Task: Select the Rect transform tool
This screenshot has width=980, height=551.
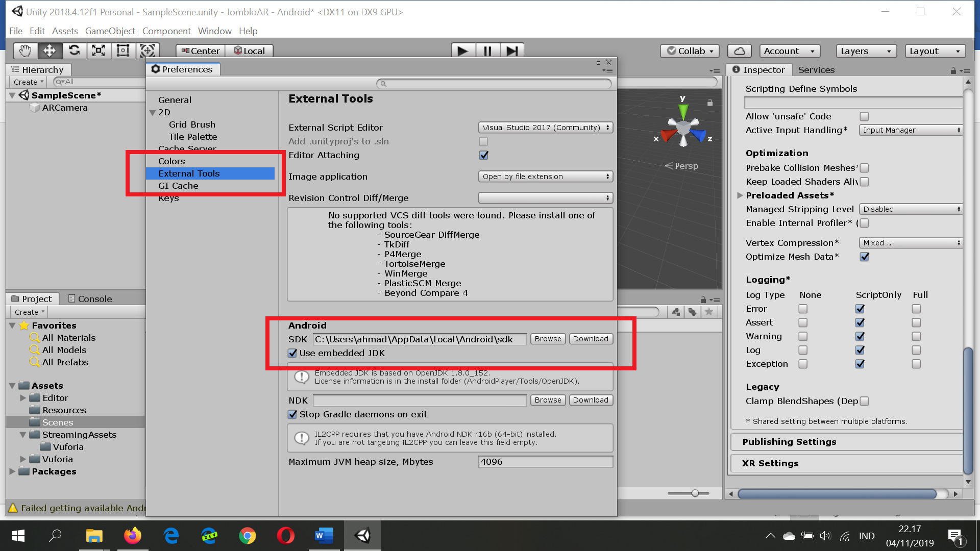Action: tap(123, 51)
